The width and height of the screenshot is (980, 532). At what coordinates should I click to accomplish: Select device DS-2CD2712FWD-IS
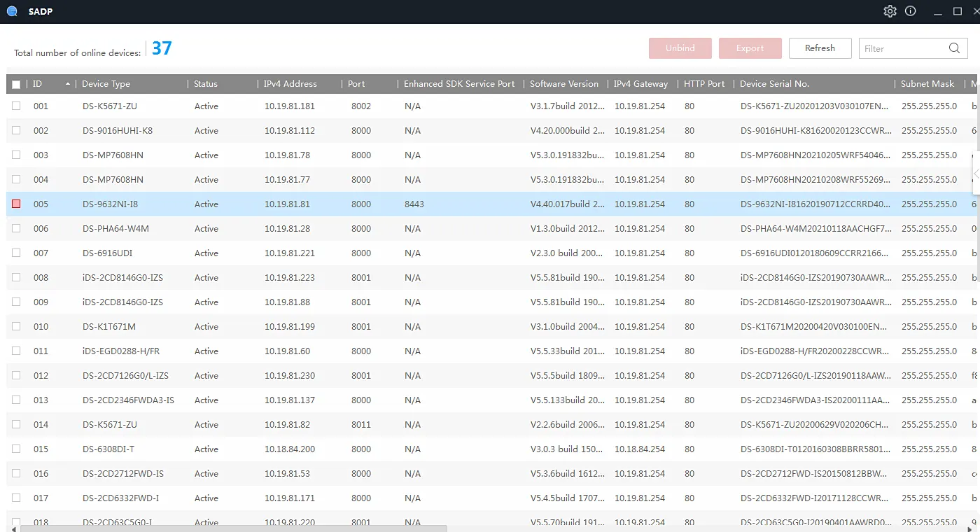[x=123, y=474]
